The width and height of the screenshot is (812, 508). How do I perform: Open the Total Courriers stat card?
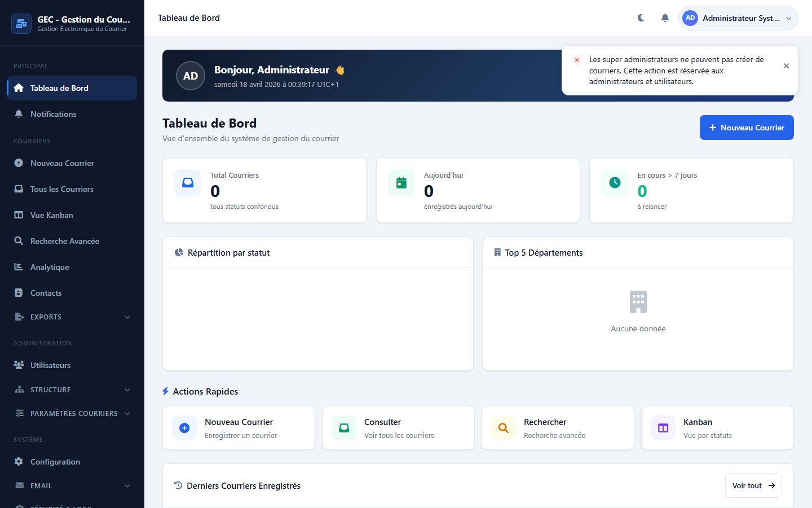[264, 190]
